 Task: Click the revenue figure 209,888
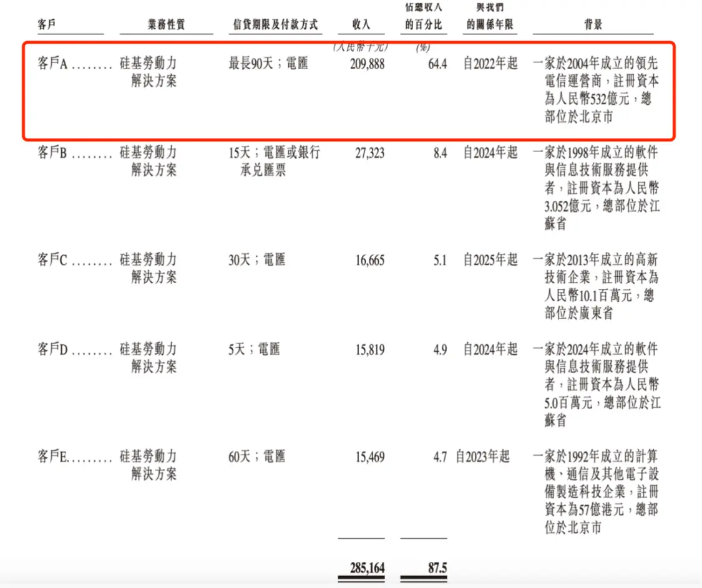tap(368, 63)
